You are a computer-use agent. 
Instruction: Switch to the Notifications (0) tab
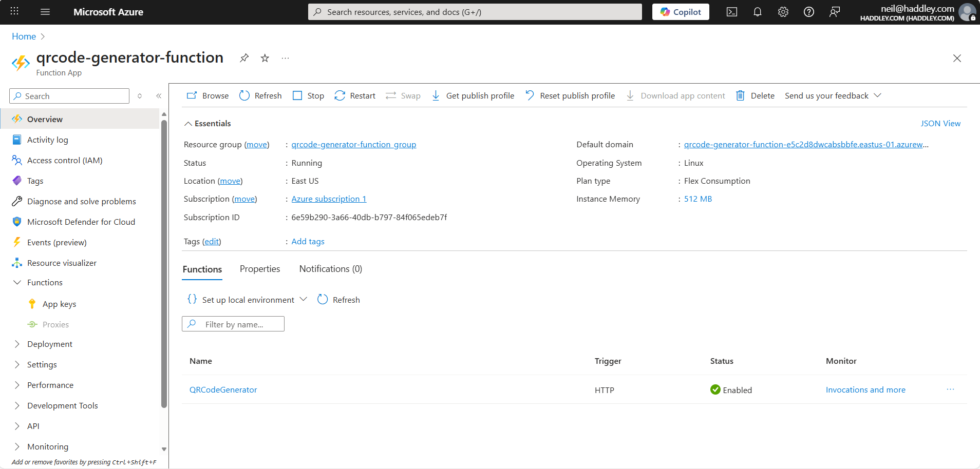331,269
